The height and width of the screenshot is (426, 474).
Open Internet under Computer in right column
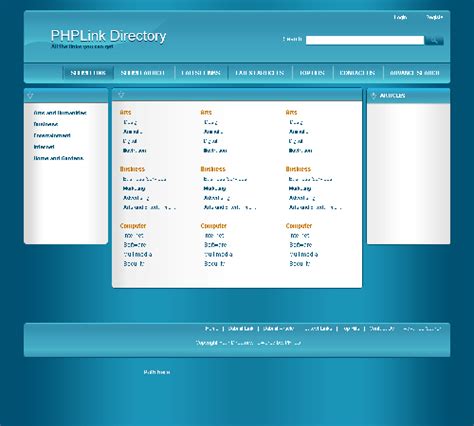point(300,236)
